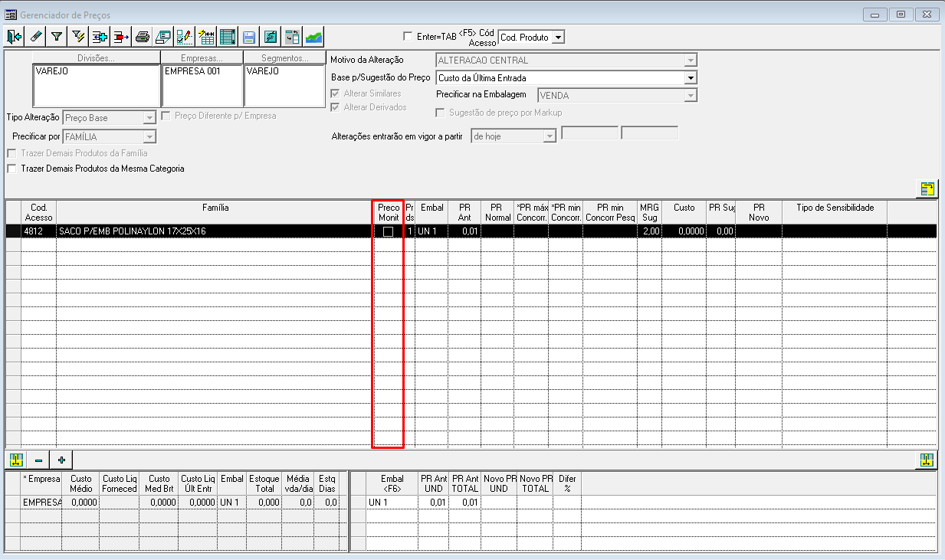This screenshot has height=560, width=945.
Task: Click the exit door toolbar icon
Action: tap(15, 36)
